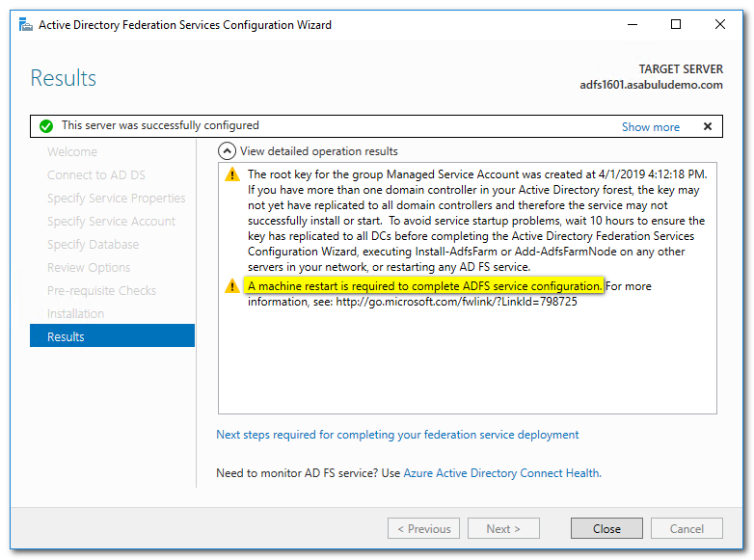This screenshot has height=560, width=754.
Task: Minimize the configuration wizard window
Action: click(633, 24)
